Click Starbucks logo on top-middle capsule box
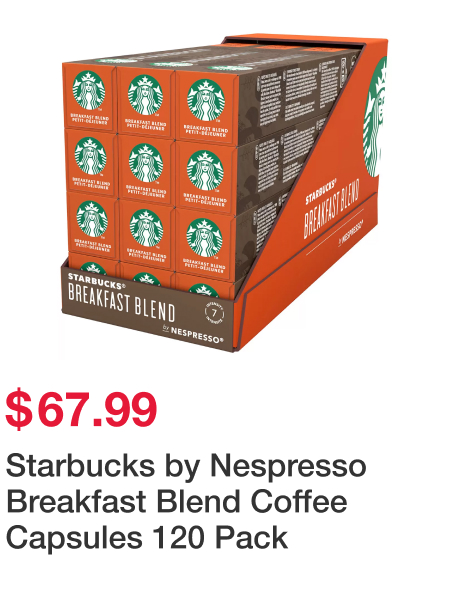The width and height of the screenshot is (450, 600). pyautogui.click(x=145, y=95)
